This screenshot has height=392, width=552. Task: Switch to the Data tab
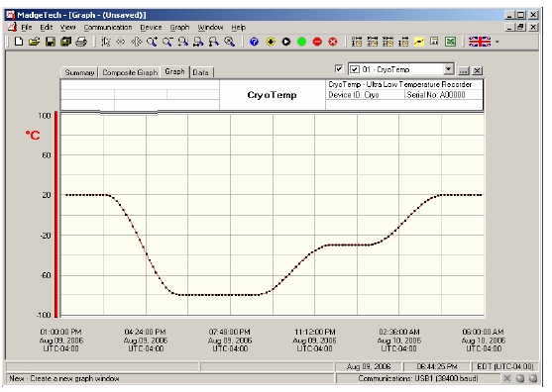click(200, 72)
